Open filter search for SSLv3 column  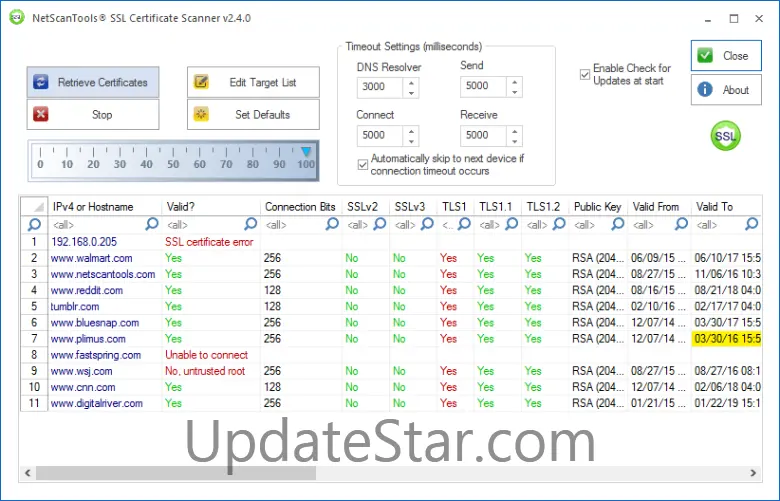[x=427, y=224]
